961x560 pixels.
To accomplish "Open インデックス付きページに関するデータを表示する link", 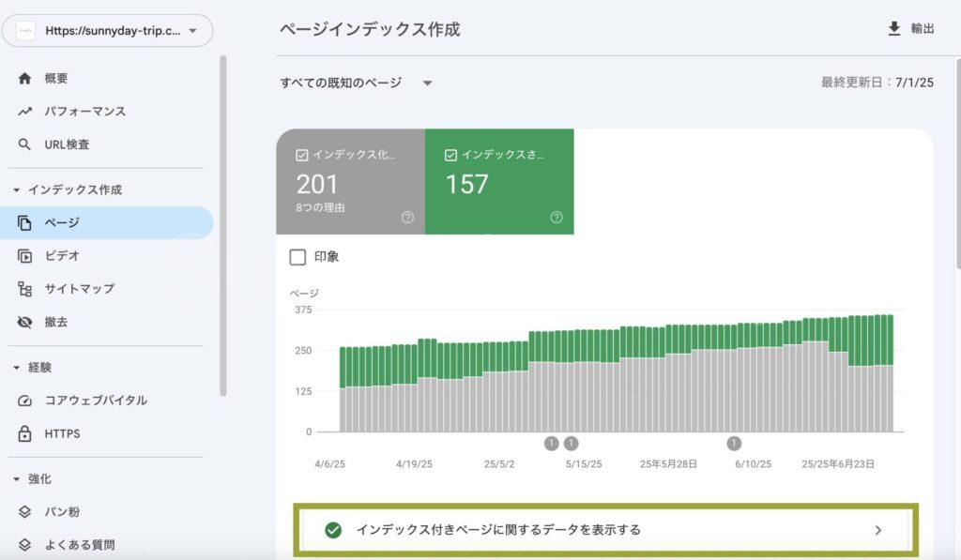I will 606,530.
